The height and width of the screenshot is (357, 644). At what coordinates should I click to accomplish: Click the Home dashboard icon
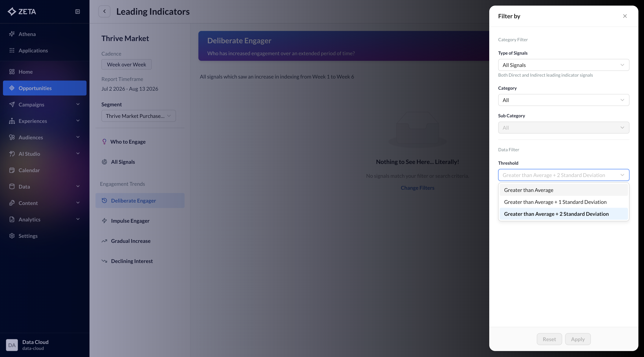pos(12,72)
